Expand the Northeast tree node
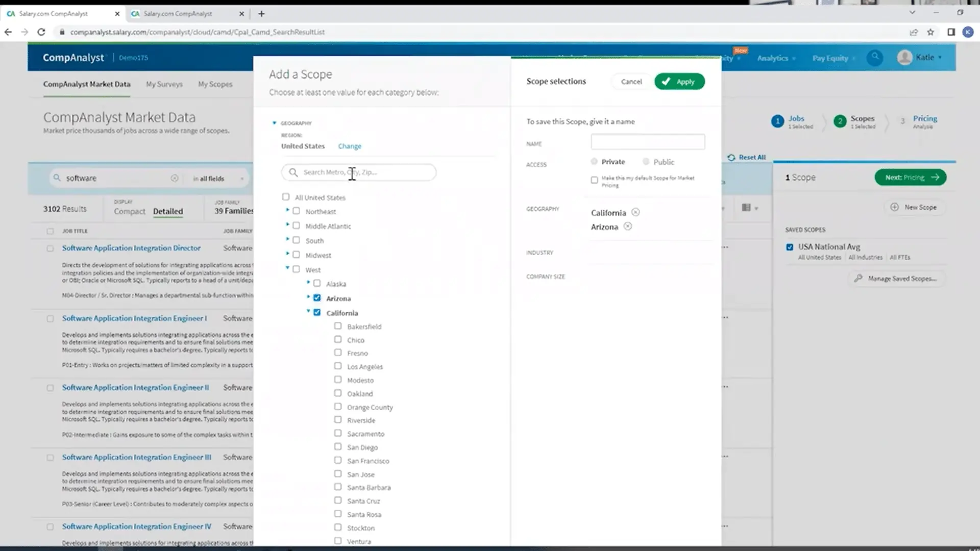 pyautogui.click(x=287, y=210)
